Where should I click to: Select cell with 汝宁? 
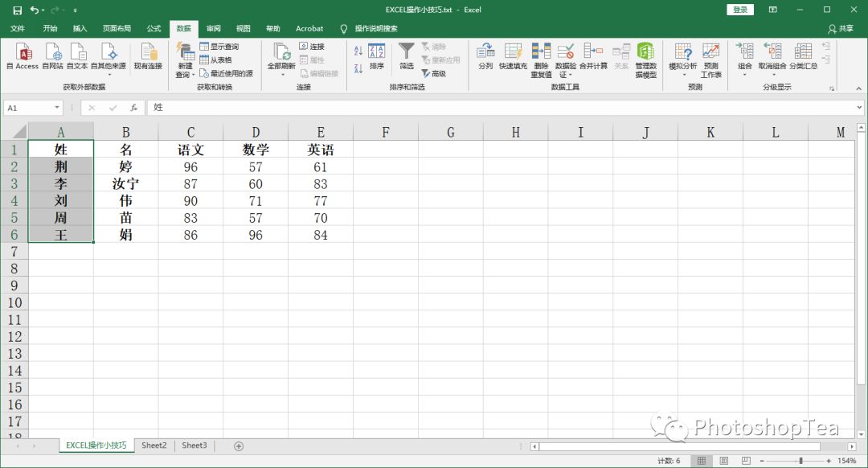click(125, 184)
